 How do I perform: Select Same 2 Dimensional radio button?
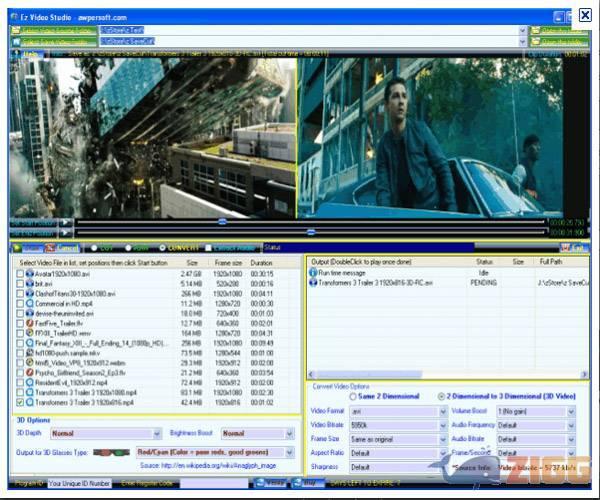point(353,396)
